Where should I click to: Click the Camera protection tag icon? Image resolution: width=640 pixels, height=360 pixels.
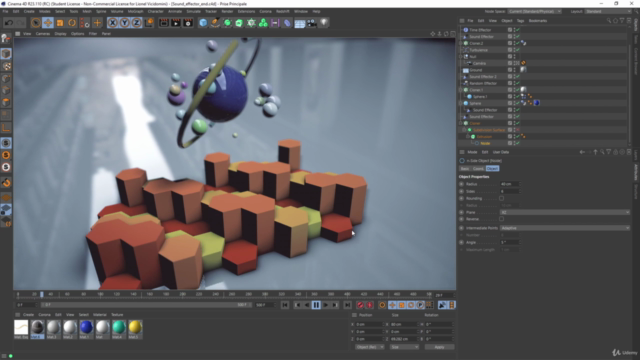pos(523,63)
